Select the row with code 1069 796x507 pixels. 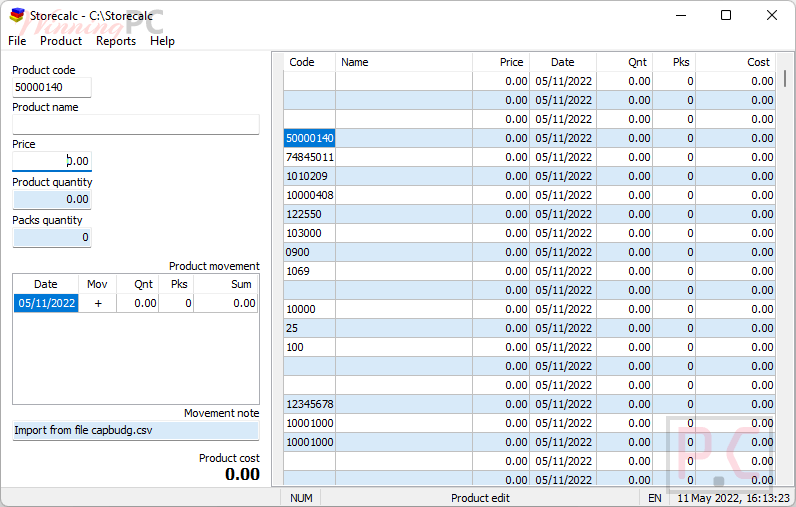point(529,271)
